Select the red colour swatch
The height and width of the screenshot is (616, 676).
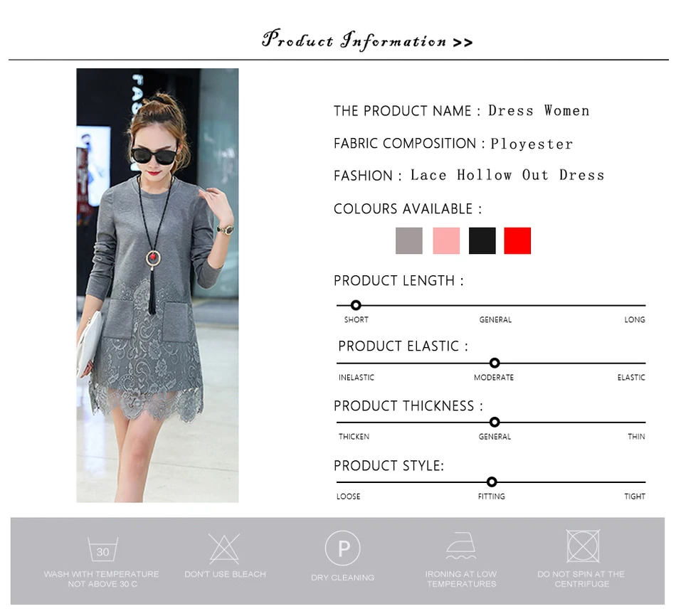point(517,240)
